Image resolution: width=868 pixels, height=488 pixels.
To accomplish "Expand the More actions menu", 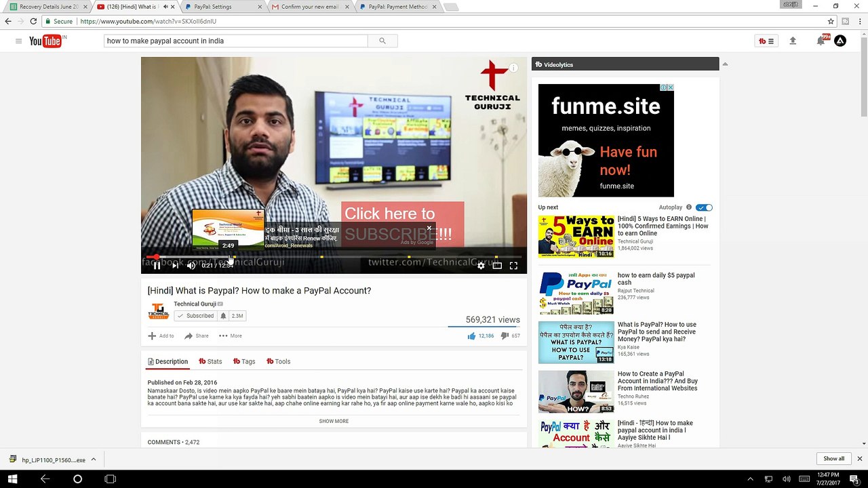I will 231,335.
